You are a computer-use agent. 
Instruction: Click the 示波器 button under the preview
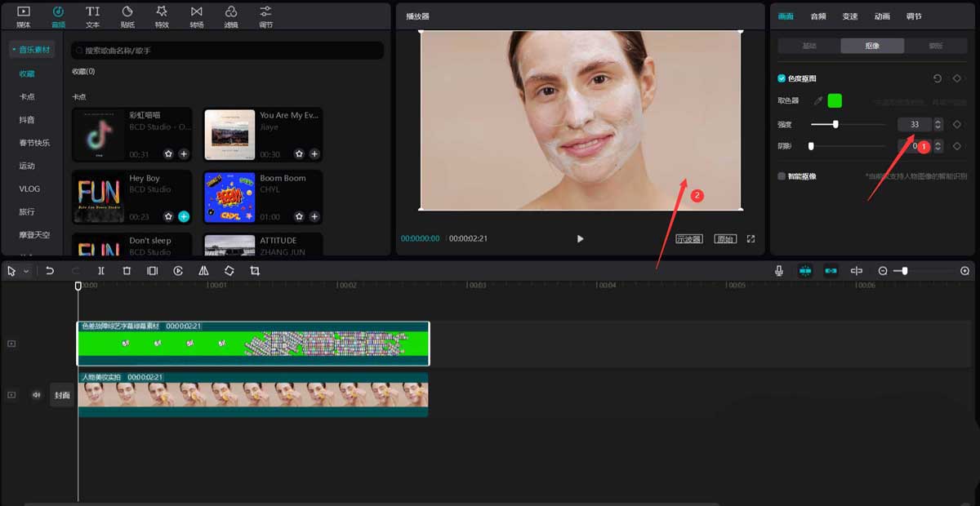(x=688, y=239)
